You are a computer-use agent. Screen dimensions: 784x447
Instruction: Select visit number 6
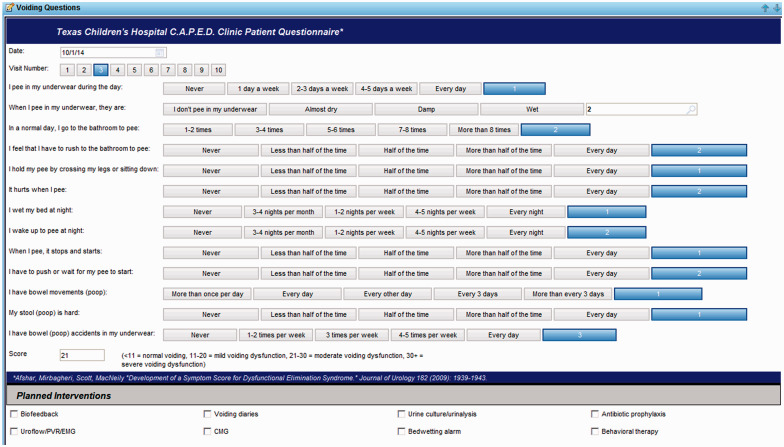click(151, 70)
